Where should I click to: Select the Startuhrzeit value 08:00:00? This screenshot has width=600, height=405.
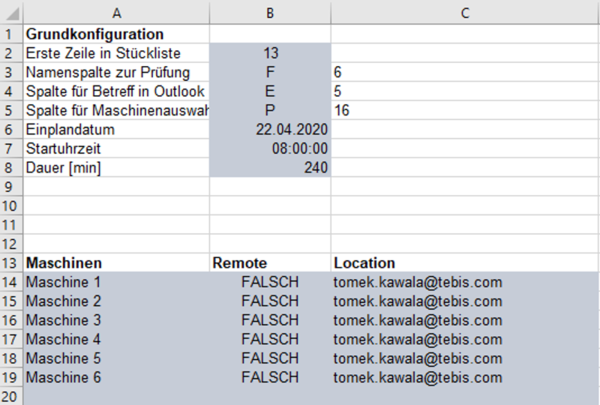coord(300,149)
